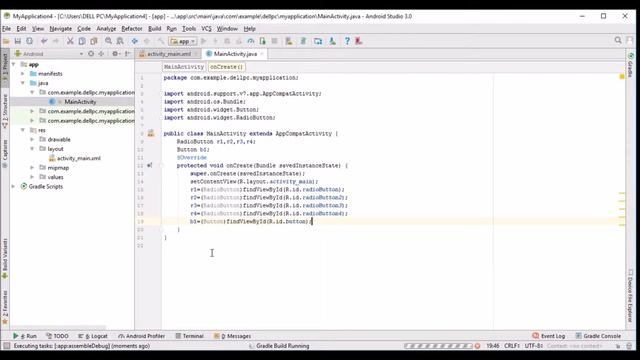Click the scroll from source target icon
640x360 pixels.
pyautogui.click(x=91, y=53)
